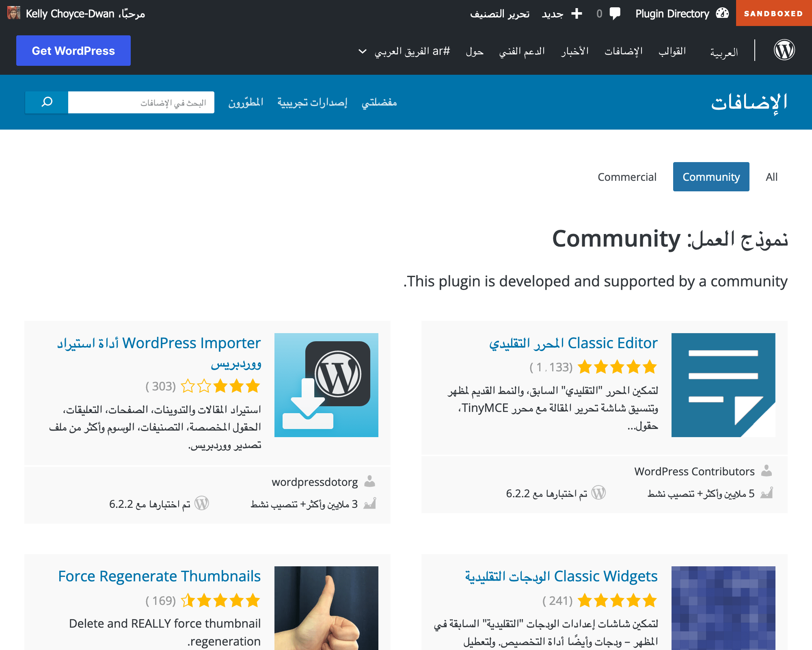Open the Classic Editor plugin icon
Image resolution: width=812 pixels, height=650 pixels.
click(x=723, y=385)
